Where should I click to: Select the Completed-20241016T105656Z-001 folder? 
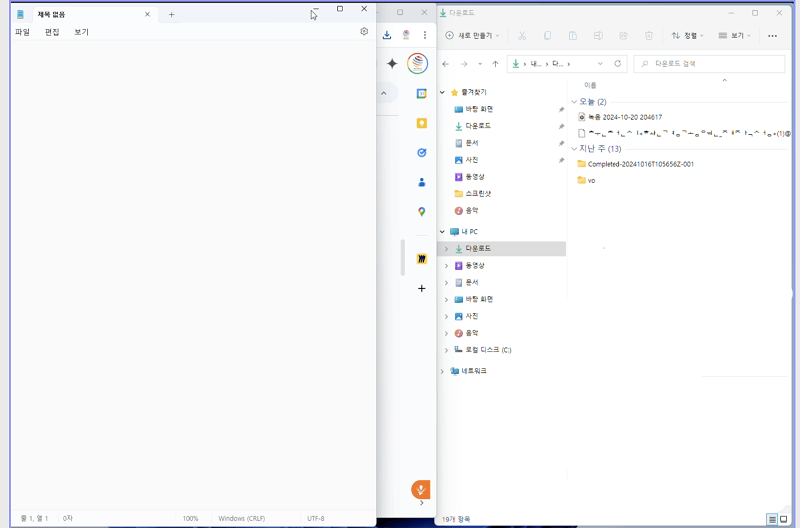[x=641, y=164]
